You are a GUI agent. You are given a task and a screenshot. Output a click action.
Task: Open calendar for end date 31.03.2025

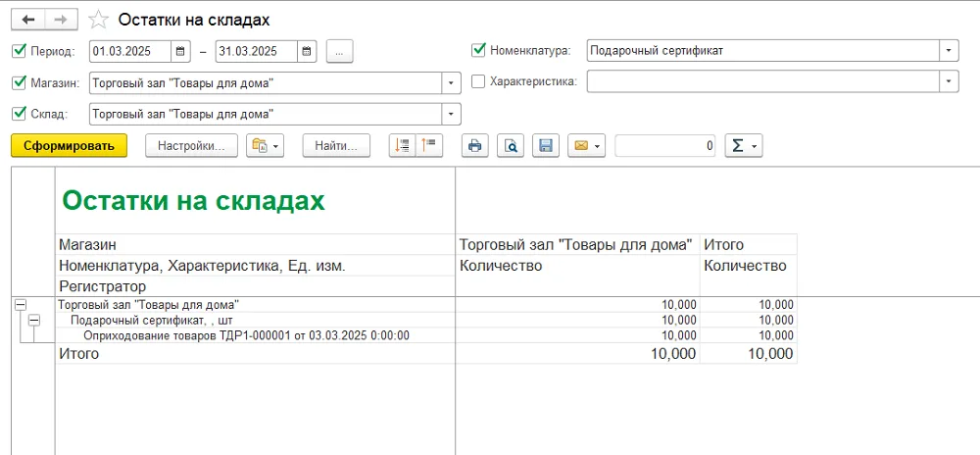[306, 51]
